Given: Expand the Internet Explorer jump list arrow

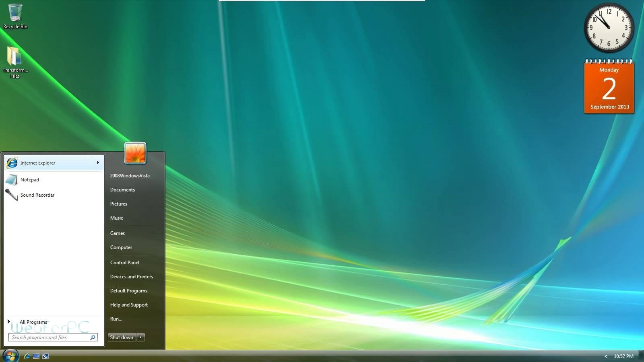Looking at the screenshot, I should [98, 163].
